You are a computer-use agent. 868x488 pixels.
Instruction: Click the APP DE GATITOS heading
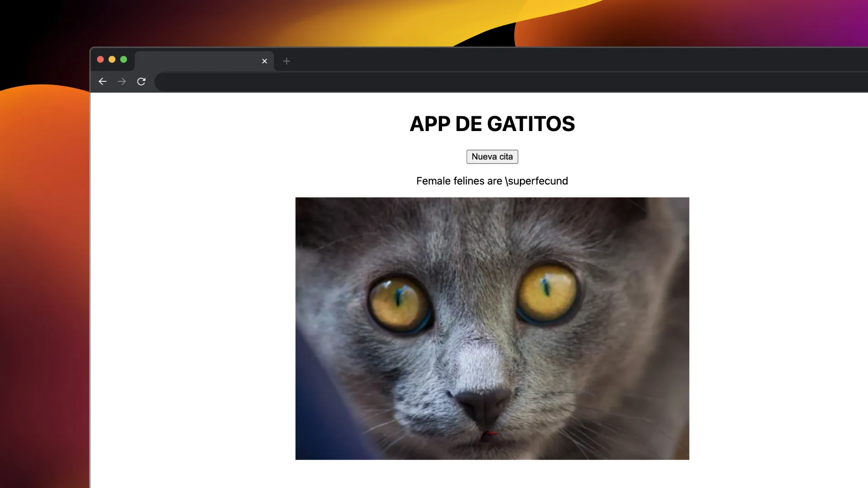[x=492, y=124]
